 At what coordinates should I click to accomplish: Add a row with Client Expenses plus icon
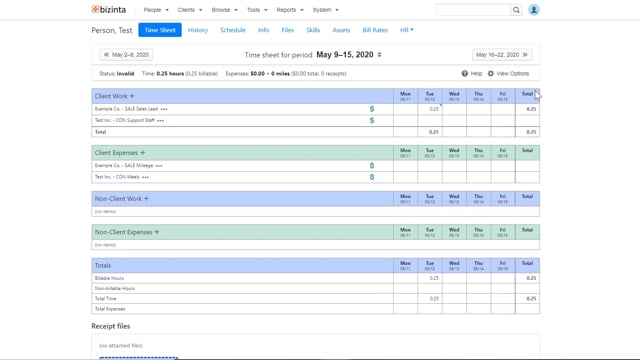pos(142,153)
